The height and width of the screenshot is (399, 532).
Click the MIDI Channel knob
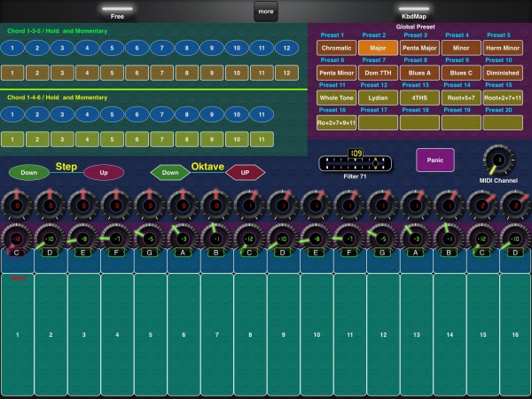click(498, 160)
